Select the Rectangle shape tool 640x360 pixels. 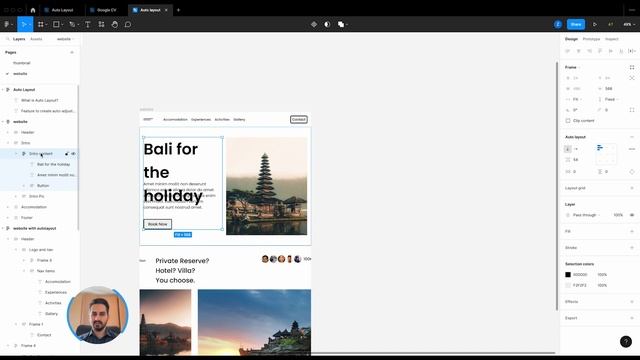click(x=56, y=24)
